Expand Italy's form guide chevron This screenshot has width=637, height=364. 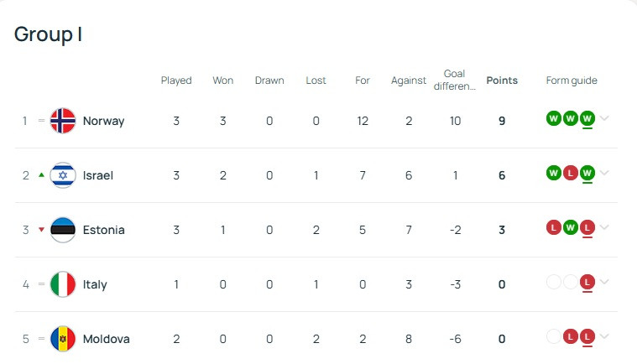(604, 282)
